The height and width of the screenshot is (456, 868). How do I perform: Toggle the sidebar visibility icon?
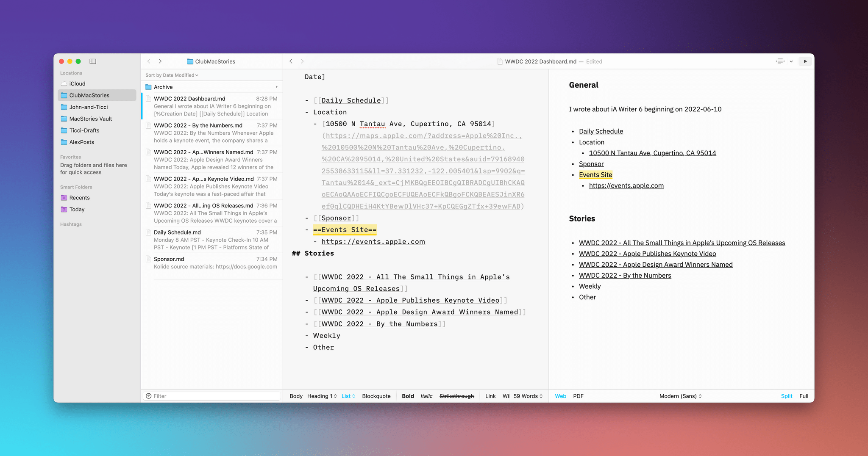pyautogui.click(x=93, y=61)
